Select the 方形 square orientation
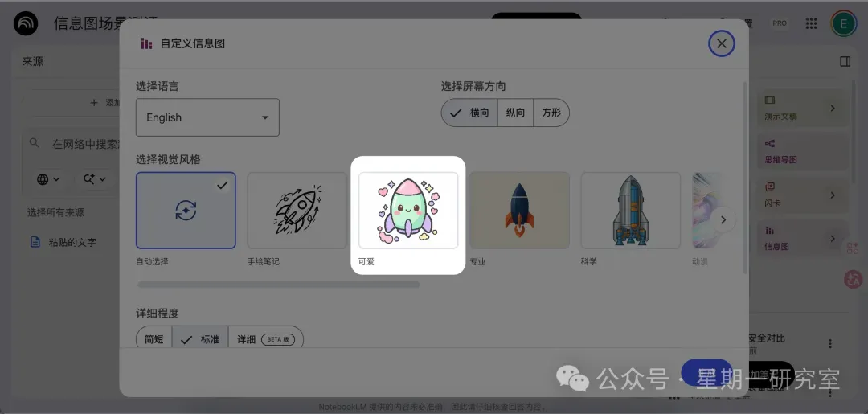The image size is (868, 414). click(x=551, y=113)
